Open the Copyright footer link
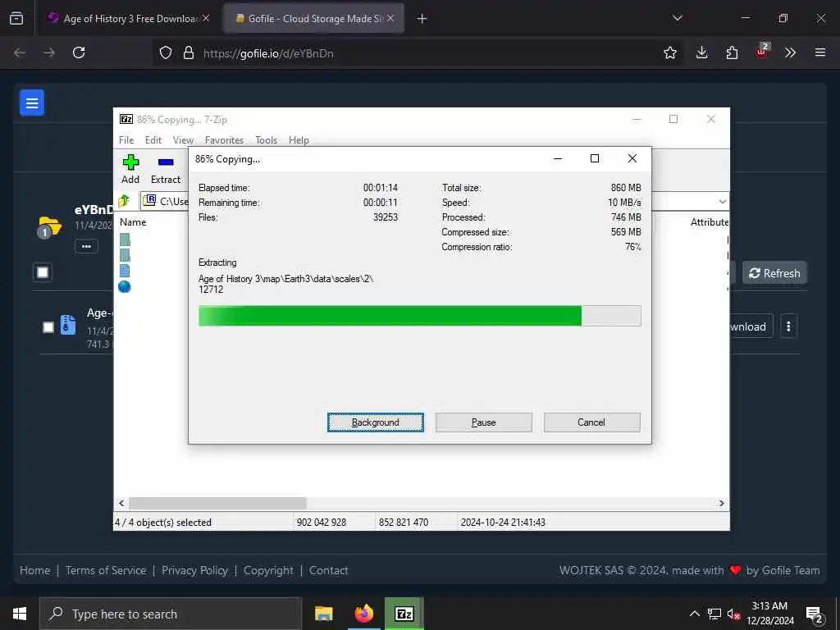The height and width of the screenshot is (630, 840). pyautogui.click(x=268, y=571)
